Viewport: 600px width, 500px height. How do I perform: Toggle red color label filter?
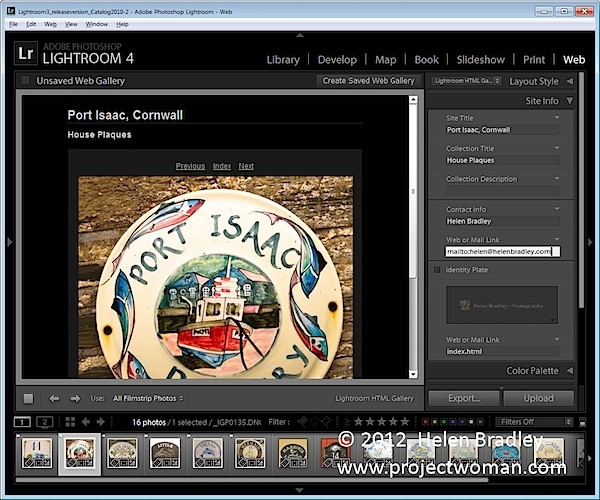[425, 422]
